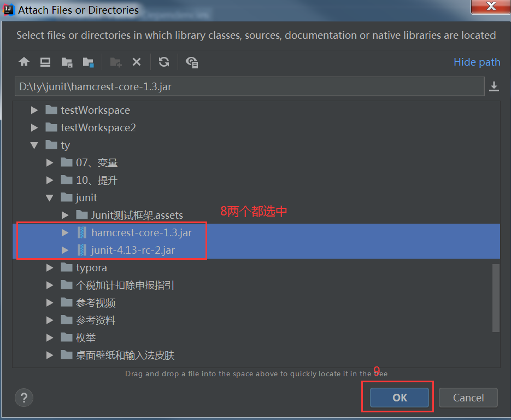Click the help question mark icon

click(x=24, y=398)
